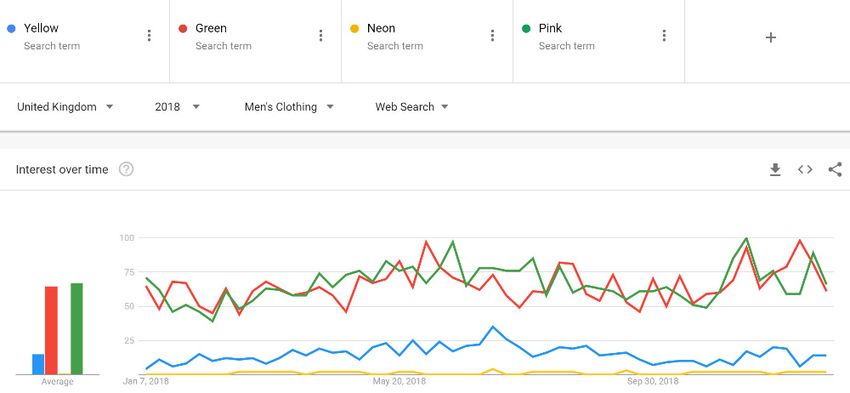Change the 2018 time range dropdown
The width and height of the screenshot is (850, 393).
(177, 107)
